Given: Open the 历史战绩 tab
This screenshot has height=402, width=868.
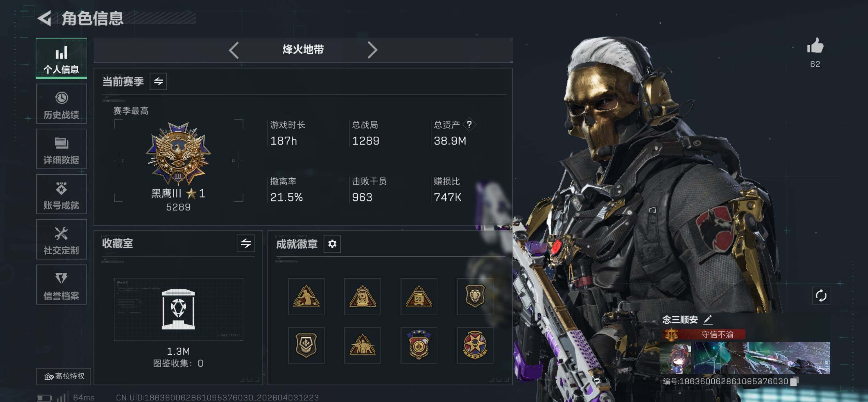Looking at the screenshot, I should click(61, 104).
